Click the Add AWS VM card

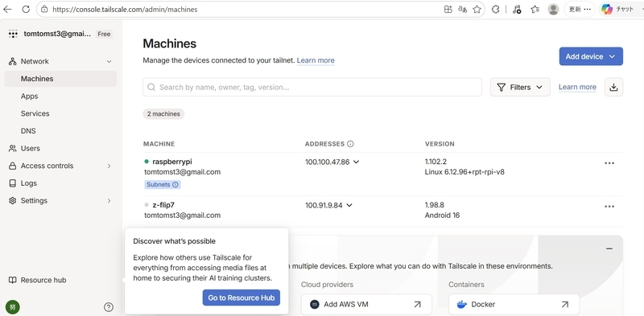366,305
